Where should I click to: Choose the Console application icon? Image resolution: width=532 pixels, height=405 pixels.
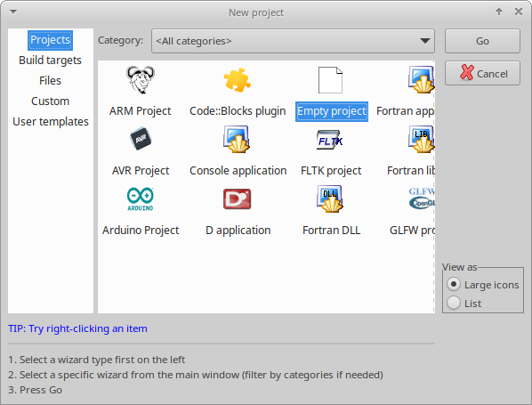(x=237, y=139)
